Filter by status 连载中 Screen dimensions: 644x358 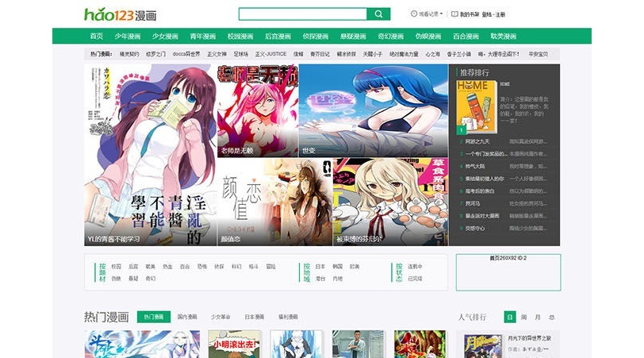[415, 267]
